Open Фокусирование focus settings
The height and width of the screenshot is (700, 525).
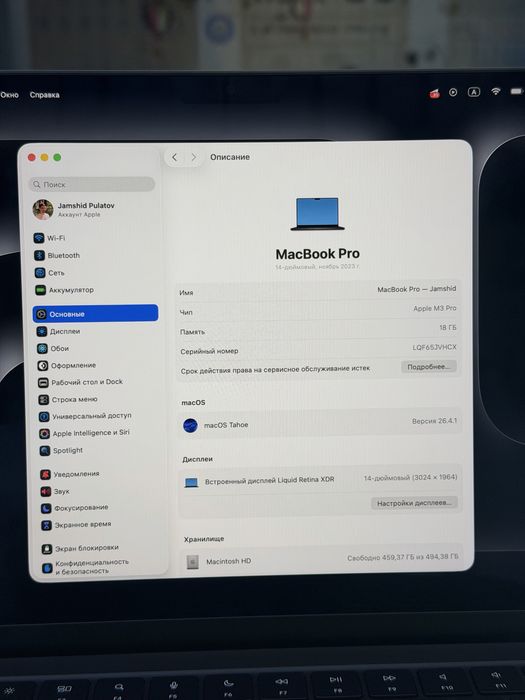click(x=75, y=508)
